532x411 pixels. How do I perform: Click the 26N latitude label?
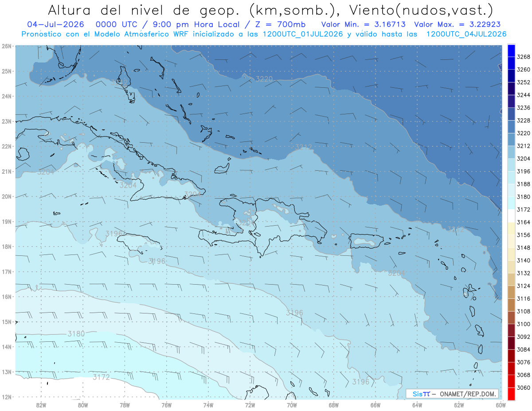(x=7, y=46)
